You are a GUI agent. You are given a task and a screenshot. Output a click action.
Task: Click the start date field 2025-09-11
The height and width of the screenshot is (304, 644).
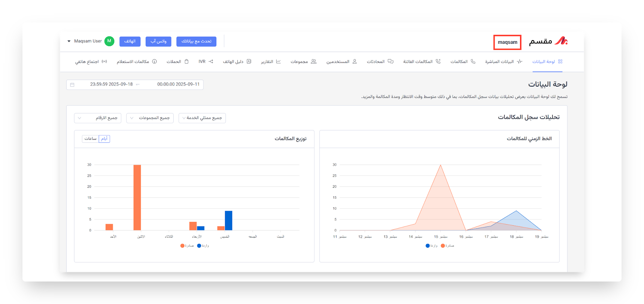[178, 84]
